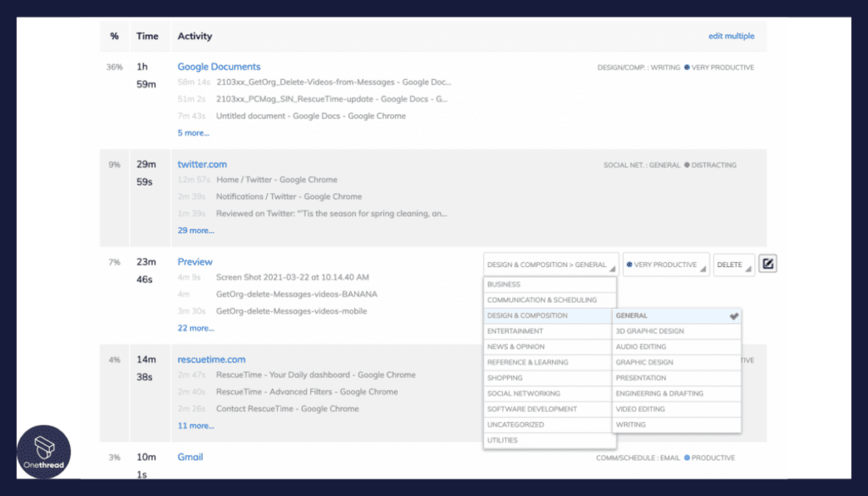The image size is (868, 496).
Task: Open the Google Documents activity link
Action: [x=219, y=66]
